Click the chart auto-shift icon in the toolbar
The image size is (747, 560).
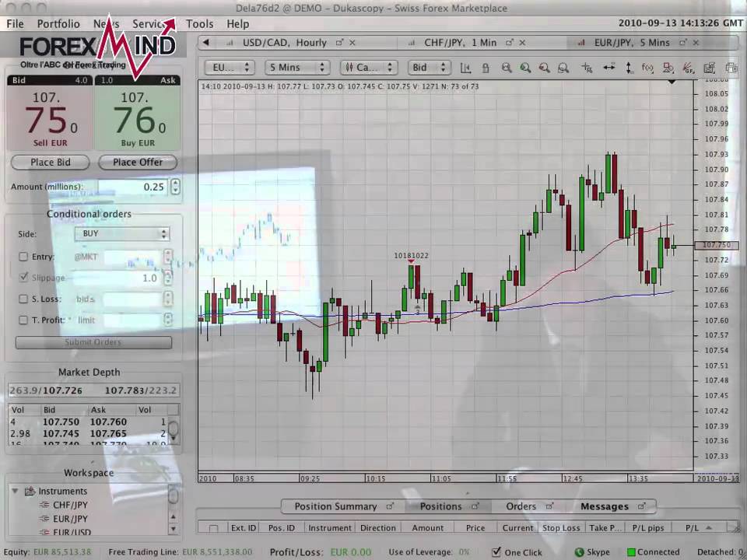[x=465, y=68]
